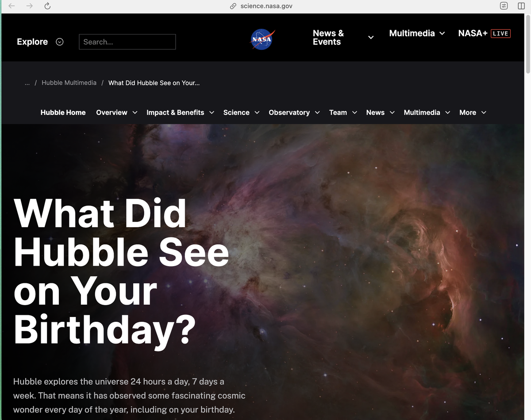Expand the Impact & Benefits chevron
Image resolution: width=531 pixels, height=420 pixels.
click(212, 113)
